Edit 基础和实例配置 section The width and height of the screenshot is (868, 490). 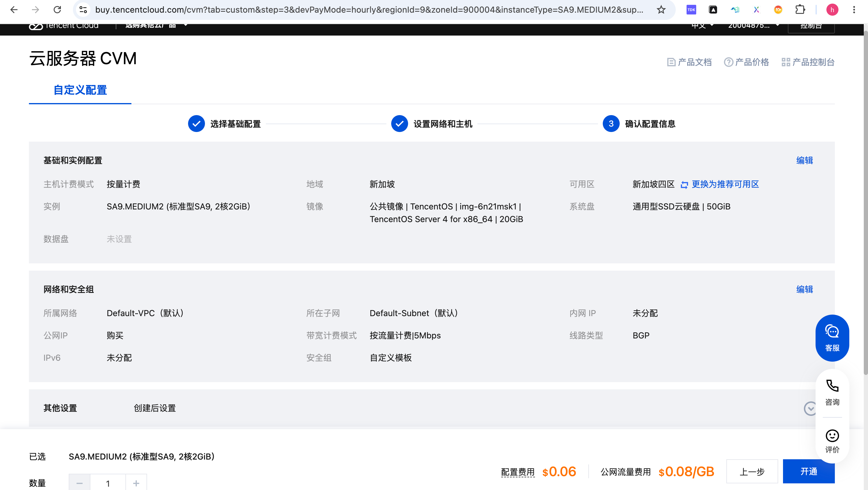pyautogui.click(x=804, y=160)
